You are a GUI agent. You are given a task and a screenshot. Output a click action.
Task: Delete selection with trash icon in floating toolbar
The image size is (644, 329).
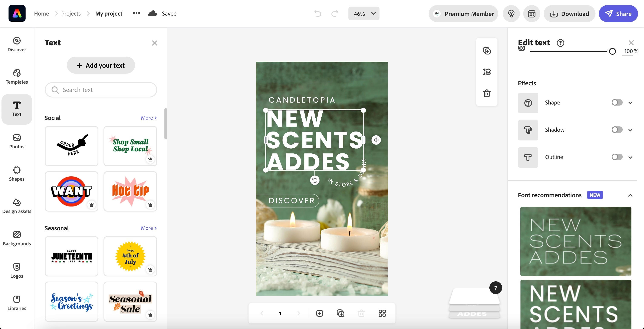coord(486,93)
